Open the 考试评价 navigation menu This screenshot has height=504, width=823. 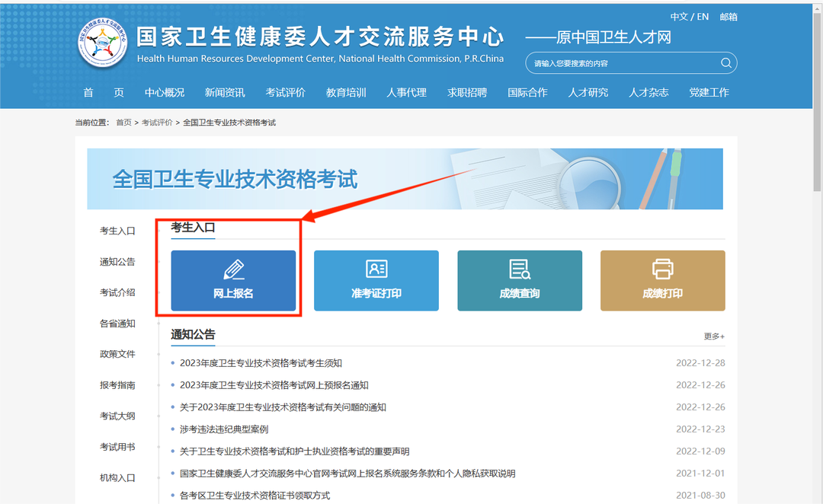(285, 93)
